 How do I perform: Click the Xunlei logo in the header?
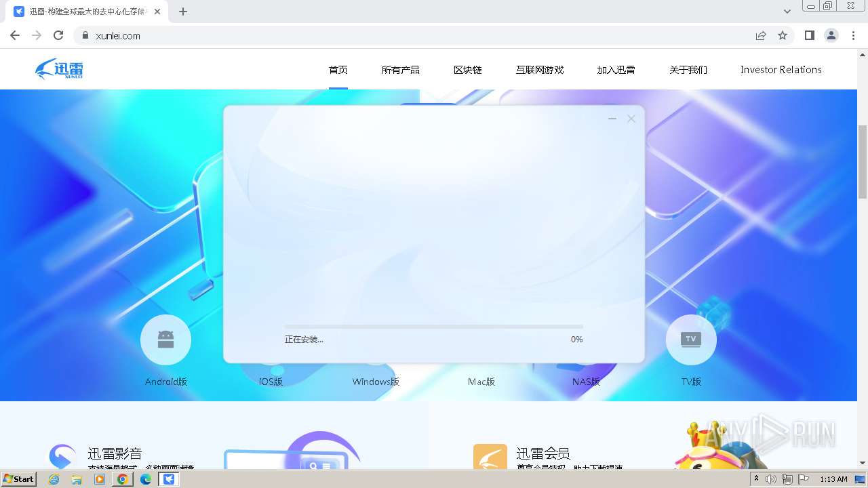59,69
